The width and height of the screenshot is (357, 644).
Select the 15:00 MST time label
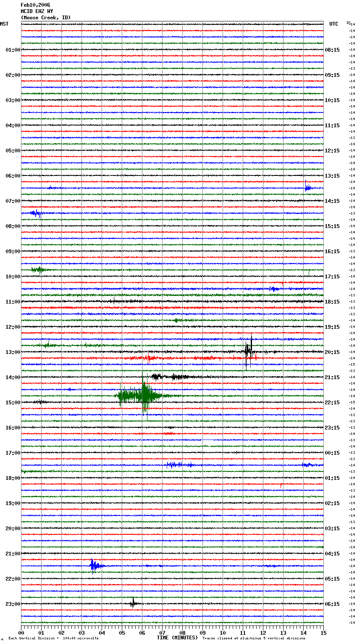[13, 403]
